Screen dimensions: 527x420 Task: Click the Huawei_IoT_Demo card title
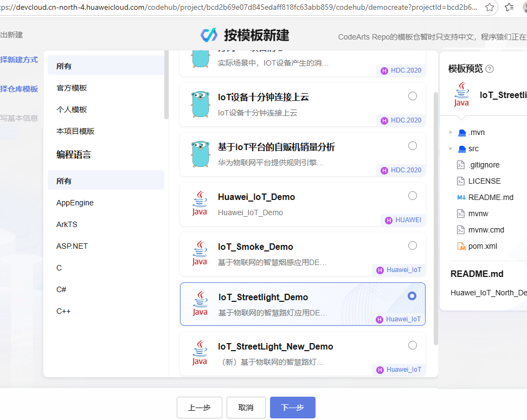point(256,197)
